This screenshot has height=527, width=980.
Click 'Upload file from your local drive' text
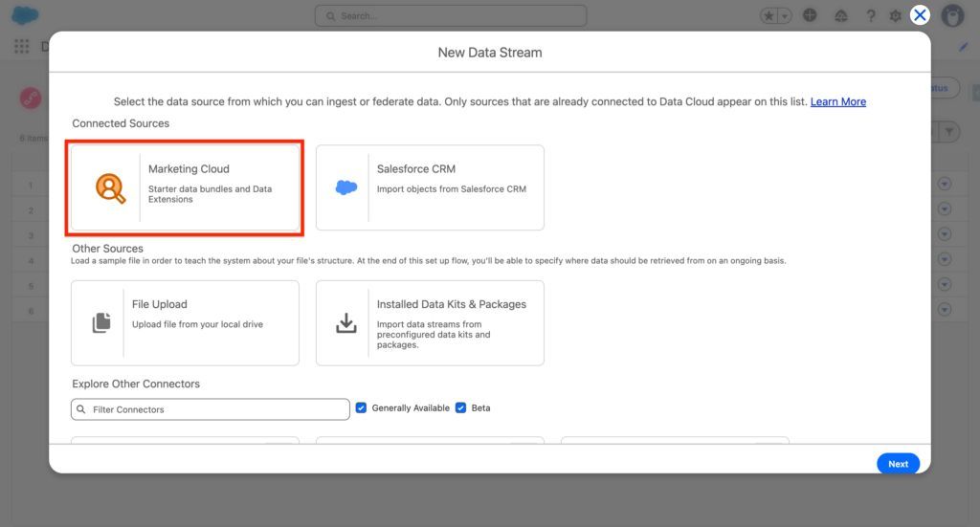click(197, 324)
